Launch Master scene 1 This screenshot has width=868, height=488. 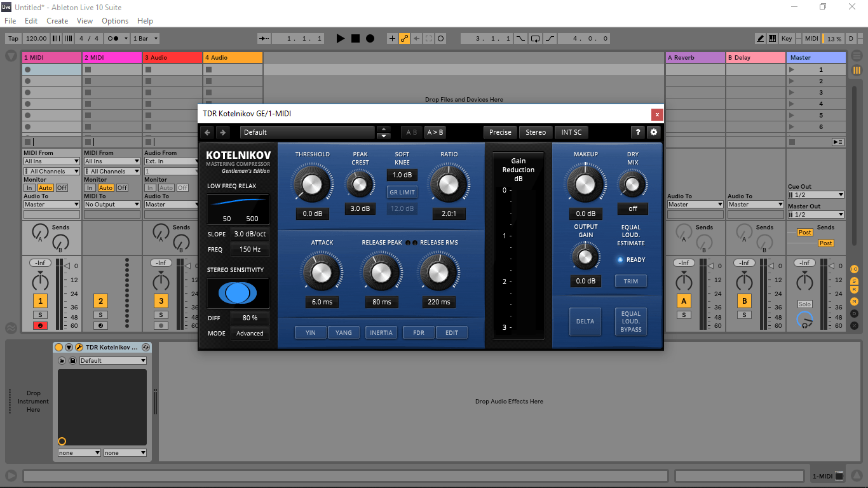(x=791, y=70)
